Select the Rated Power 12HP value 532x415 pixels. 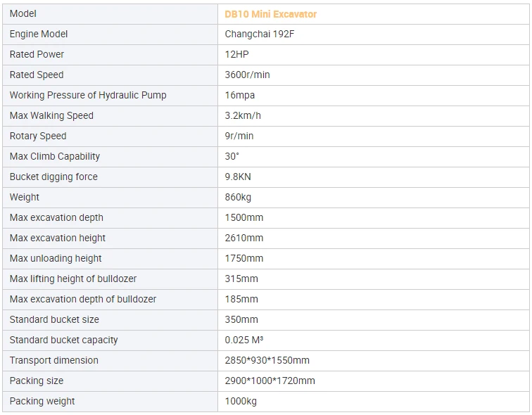237,55
